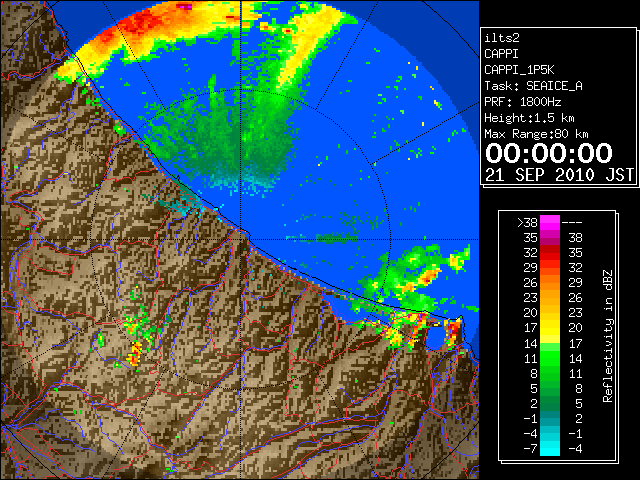Click the green 8 dBZ legend swatch

coord(549,373)
